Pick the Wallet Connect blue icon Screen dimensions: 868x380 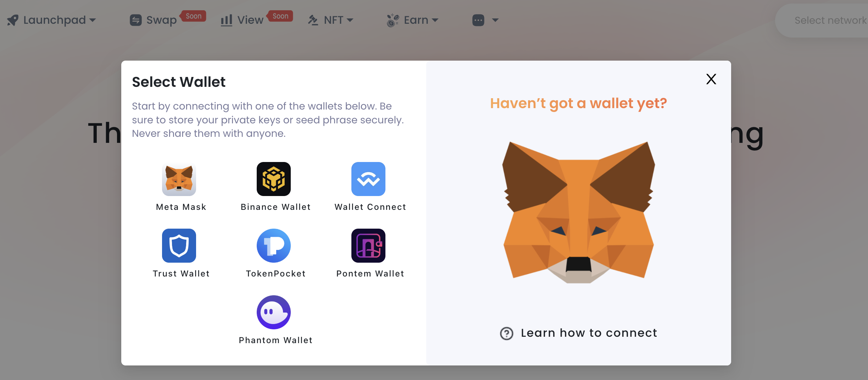click(368, 179)
